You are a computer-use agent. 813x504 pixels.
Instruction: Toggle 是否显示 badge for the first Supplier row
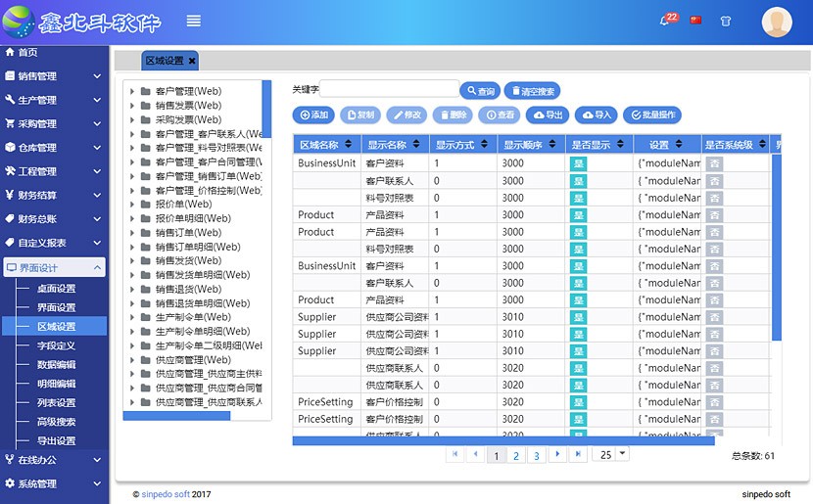coord(578,317)
